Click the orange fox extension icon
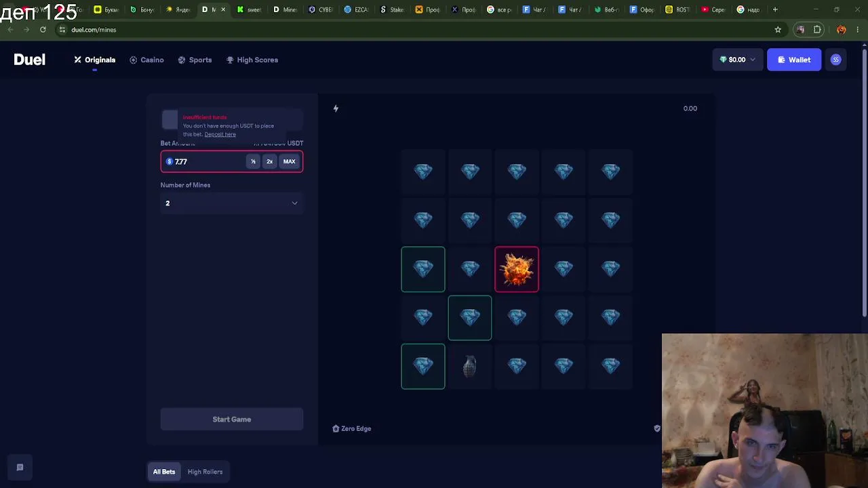The image size is (868, 488). coord(841,30)
